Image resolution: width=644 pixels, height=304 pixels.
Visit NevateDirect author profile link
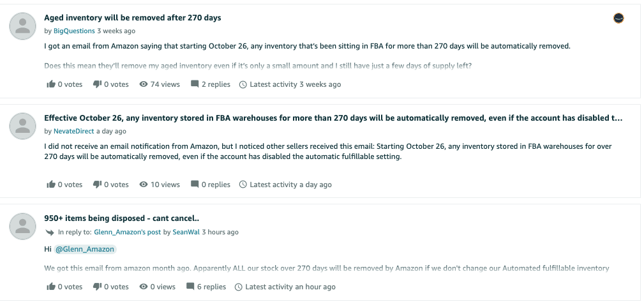(x=74, y=131)
